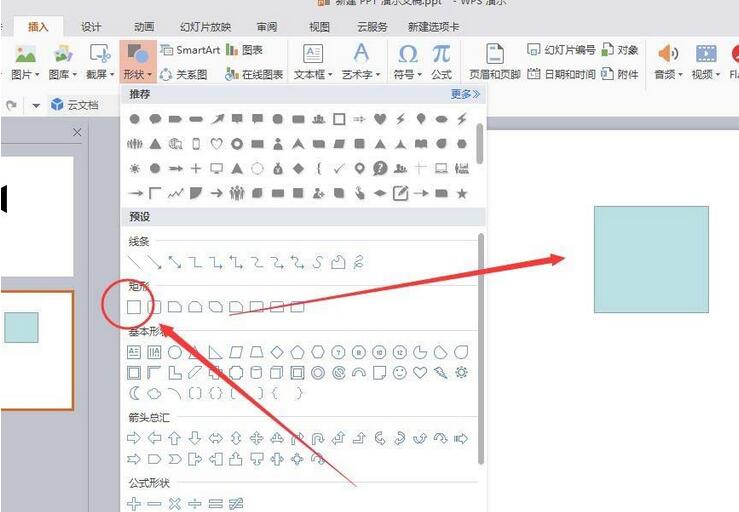Viewport: 739px width, 512px height.
Task: Open the 插入 ribbon tab
Action: [38, 27]
